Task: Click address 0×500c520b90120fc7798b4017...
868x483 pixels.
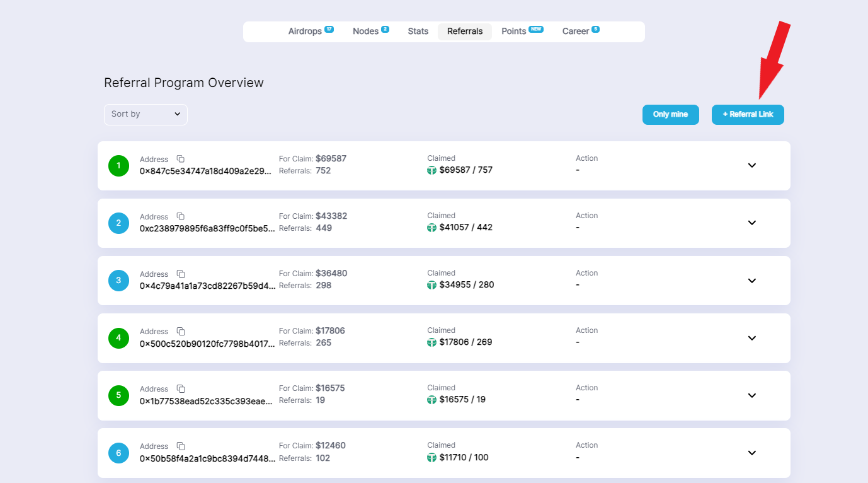Action: coord(207,343)
